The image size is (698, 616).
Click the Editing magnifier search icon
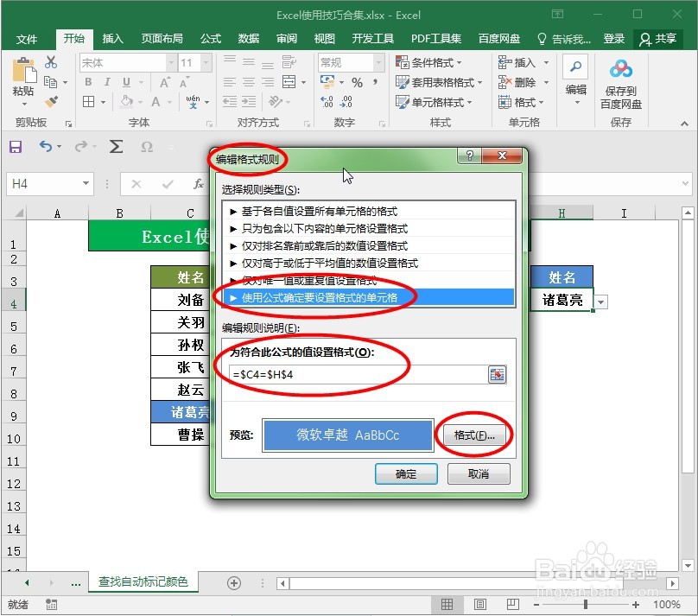(575, 67)
